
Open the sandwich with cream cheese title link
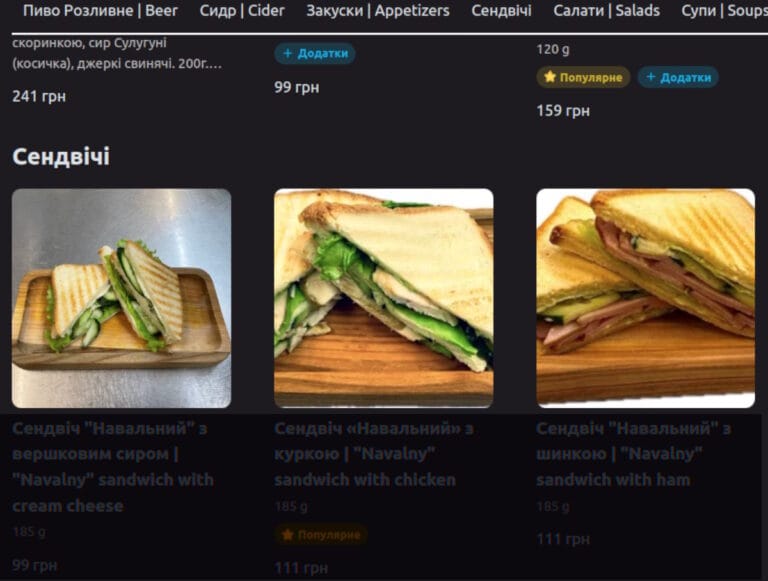pyautogui.click(x=114, y=467)
